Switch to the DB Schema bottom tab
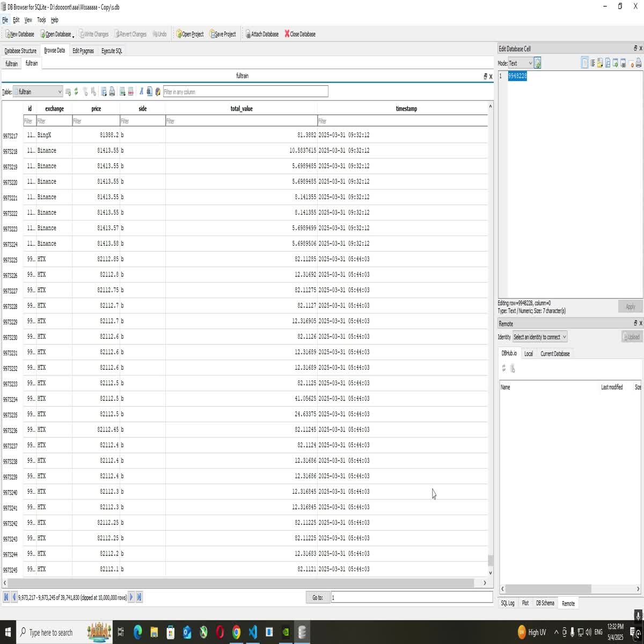644x644 pixels. coord(545,603)
